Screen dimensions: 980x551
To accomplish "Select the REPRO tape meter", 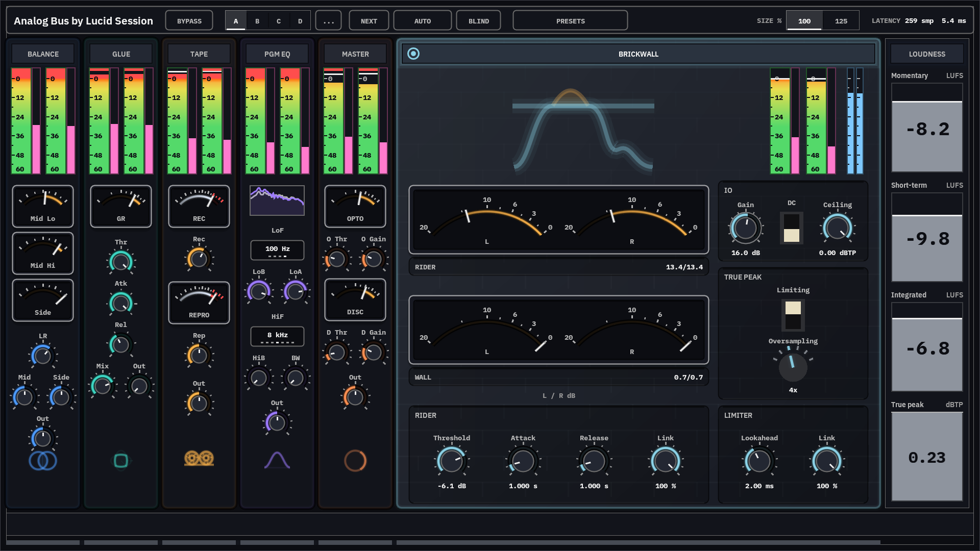I will pyautogui.click(x=199, y=303).
